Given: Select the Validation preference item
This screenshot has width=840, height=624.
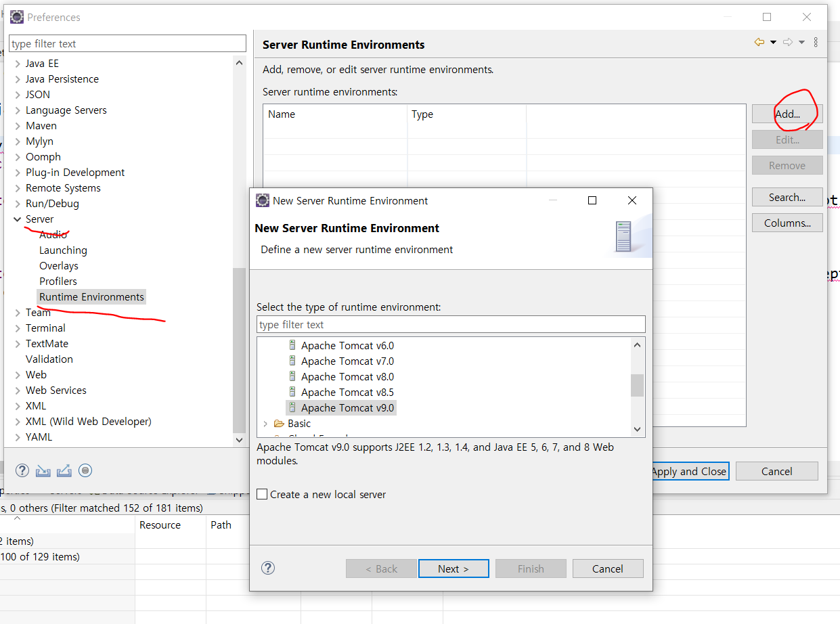Looking at the screenshot, I should [x=49, y=359].
